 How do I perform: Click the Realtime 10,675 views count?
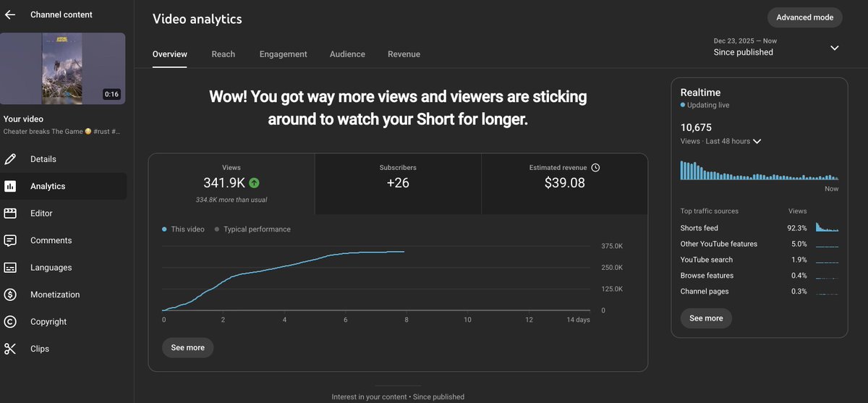pos(696,127)
